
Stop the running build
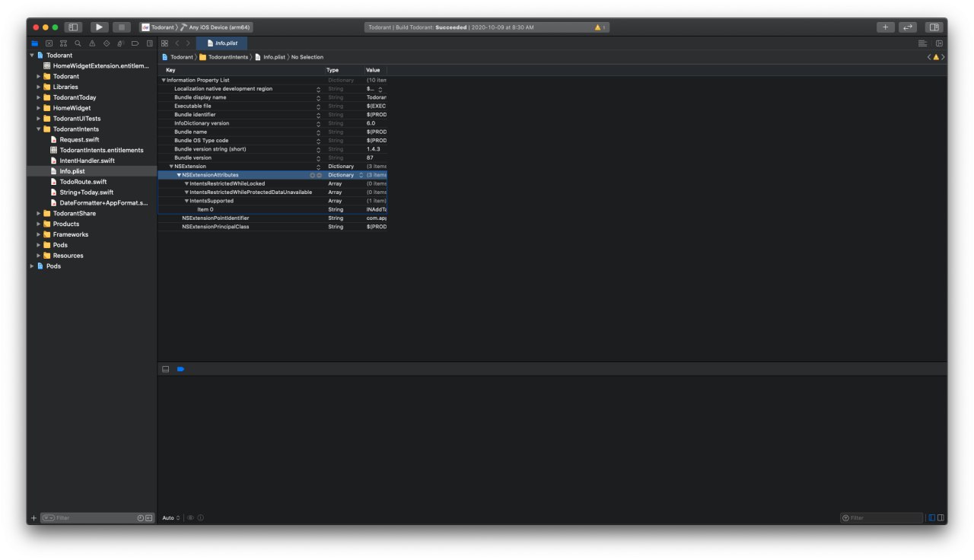[x=122, y=27]
